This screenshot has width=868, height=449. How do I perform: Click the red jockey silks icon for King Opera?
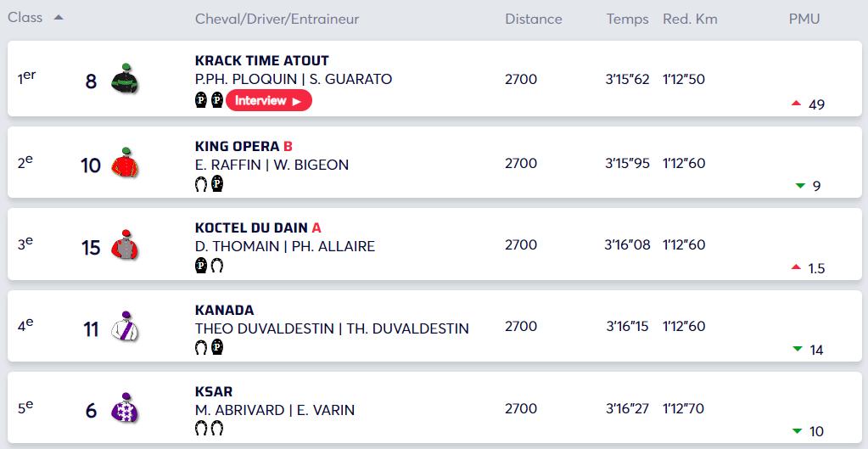[x=124, y=163]
